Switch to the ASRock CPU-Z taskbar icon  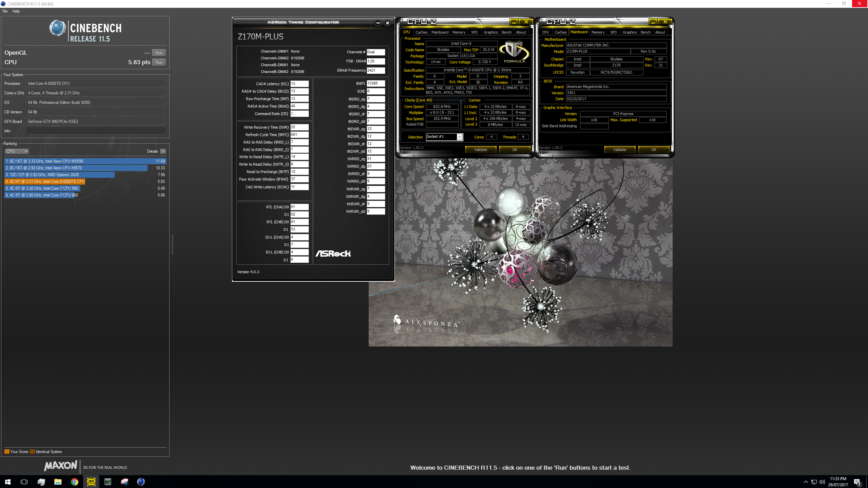[x=91, y=482]
